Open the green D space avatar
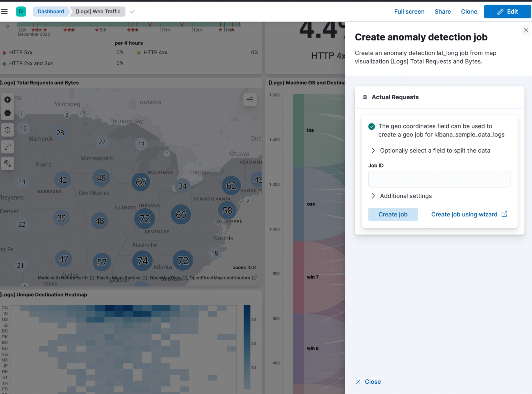The image size is (532, 394). 21,11
